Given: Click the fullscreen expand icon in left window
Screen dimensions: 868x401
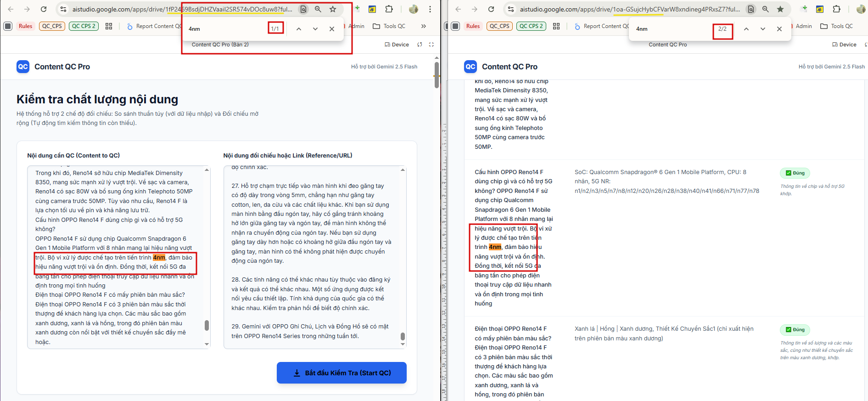Looking at the screenshot, I should pos(431,45).
